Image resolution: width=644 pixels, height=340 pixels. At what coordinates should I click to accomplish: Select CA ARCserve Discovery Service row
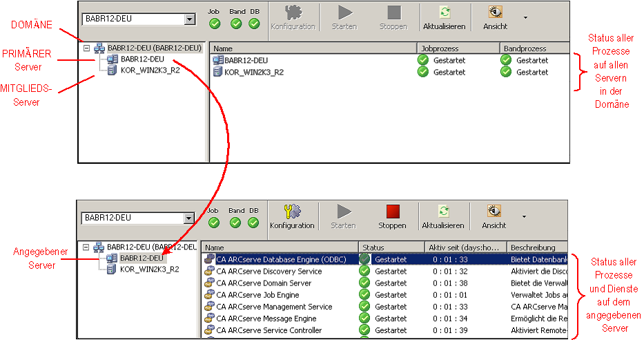point(385,272)
